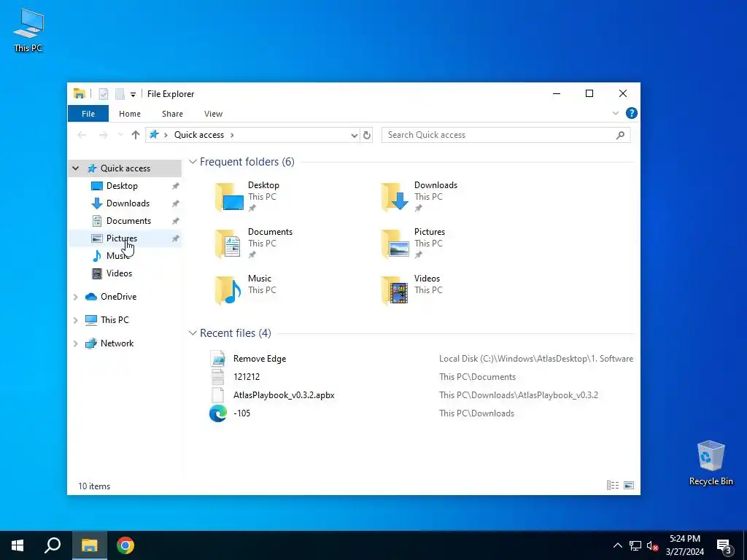Select This PC in navigation pane
Screen dimensions: 747x560
115,320
